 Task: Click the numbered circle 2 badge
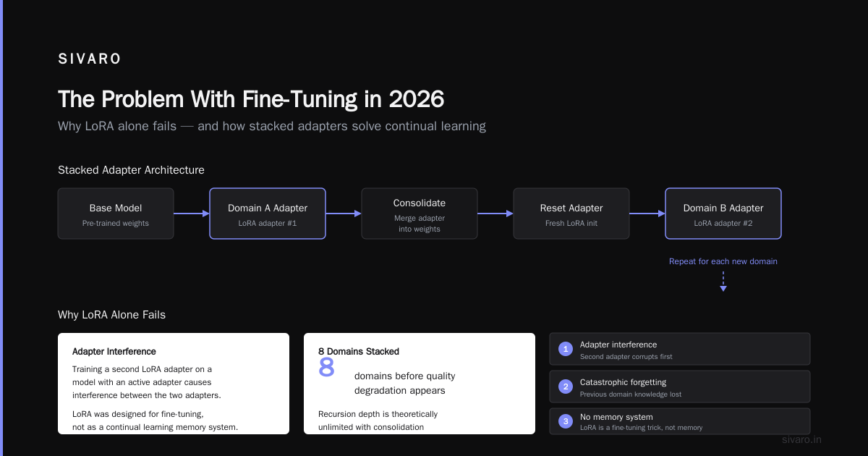[x=566, y=387]
